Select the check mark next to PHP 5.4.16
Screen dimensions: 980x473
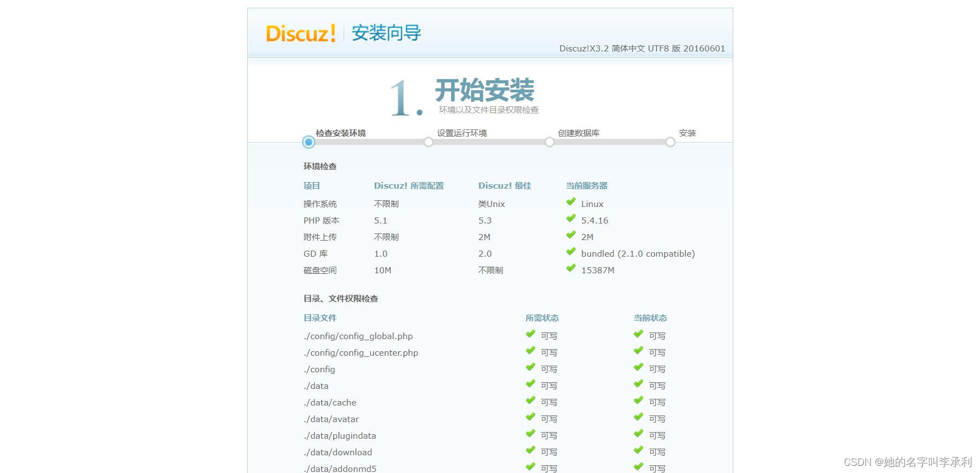click(571, 219)
